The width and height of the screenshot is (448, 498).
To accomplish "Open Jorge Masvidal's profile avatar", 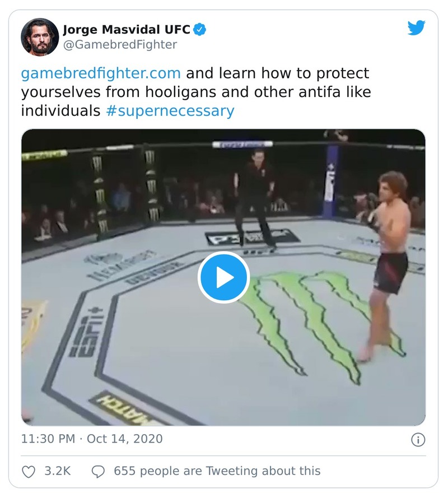I will [40, 36].
